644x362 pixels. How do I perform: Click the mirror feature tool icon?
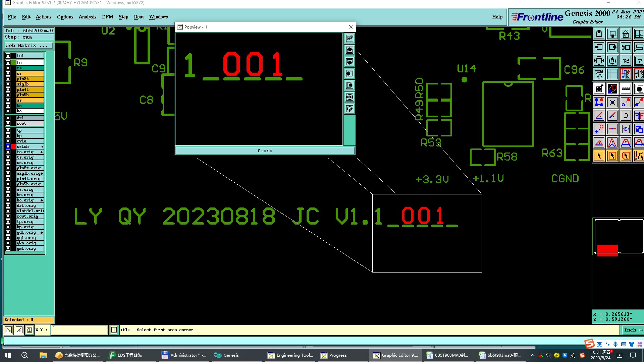pyautogui.click(x=639, y=116)
